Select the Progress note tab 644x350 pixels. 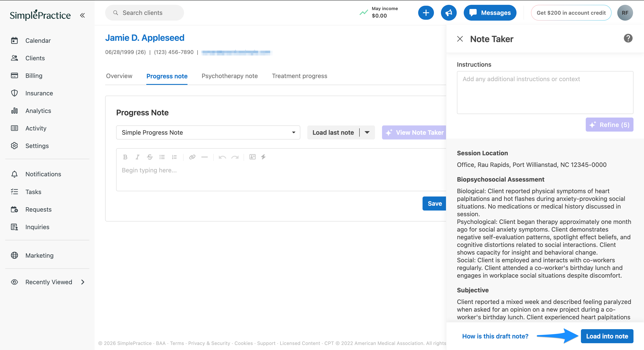[x=167, y=76]
